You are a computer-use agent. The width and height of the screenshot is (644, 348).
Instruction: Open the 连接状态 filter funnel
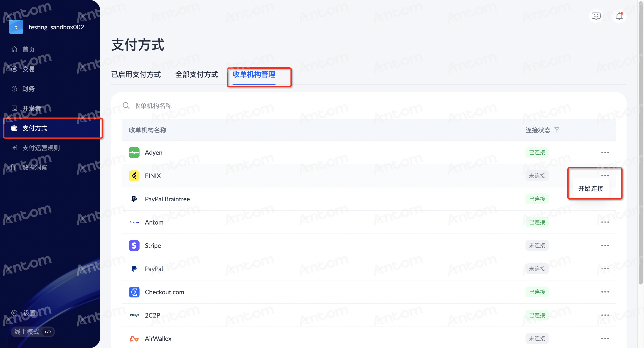click(x=557, y=130)
